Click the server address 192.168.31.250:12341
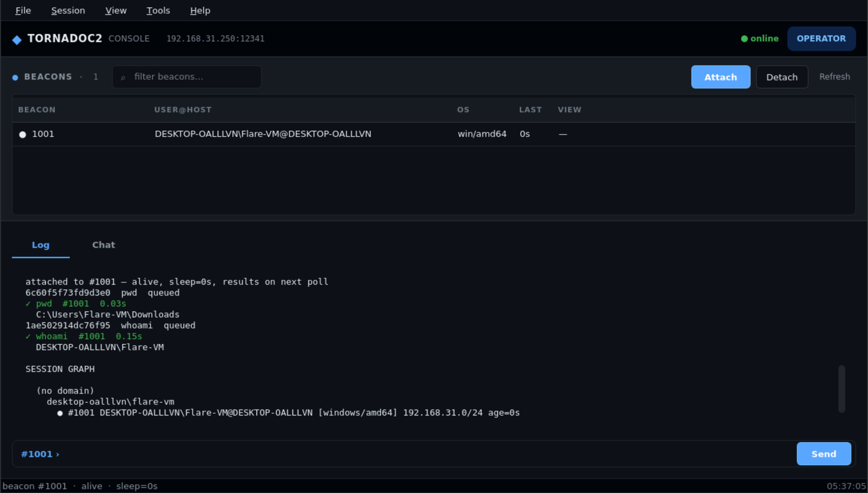 (x=215, y=39)
